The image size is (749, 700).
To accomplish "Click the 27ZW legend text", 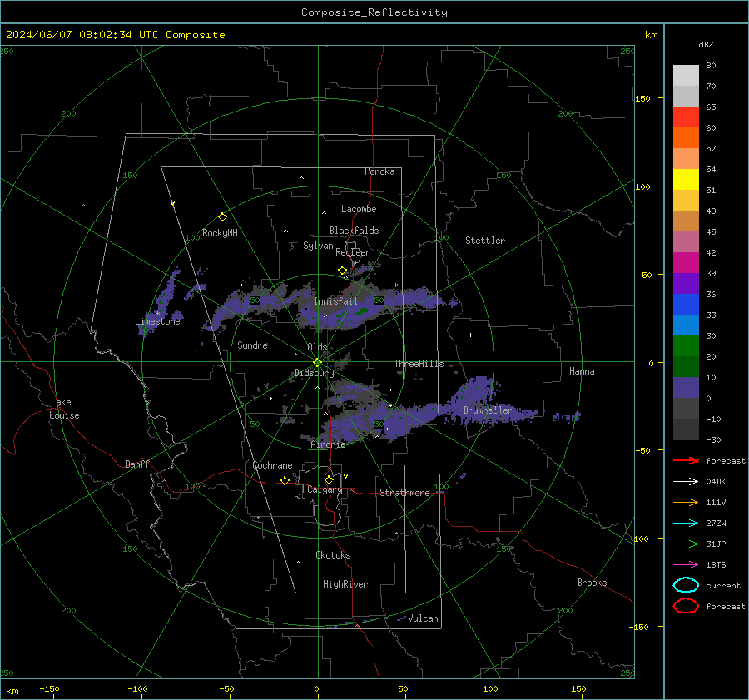I will 716,524.
